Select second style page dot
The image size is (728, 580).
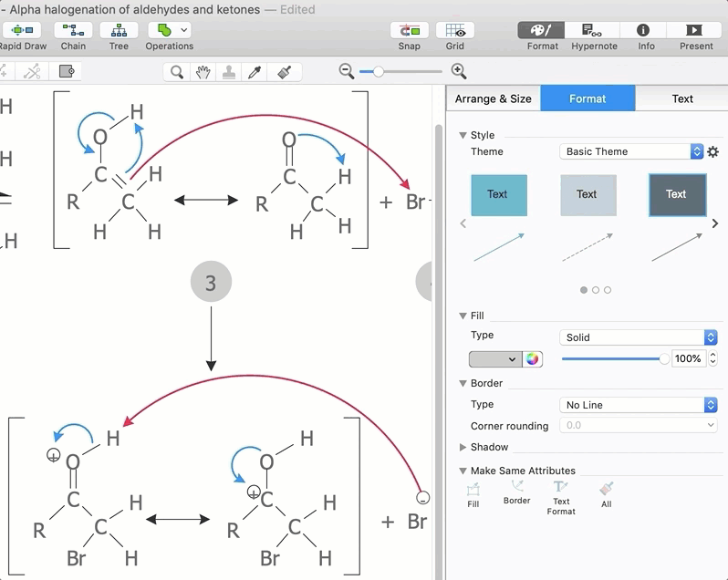(x=596, y=290)
